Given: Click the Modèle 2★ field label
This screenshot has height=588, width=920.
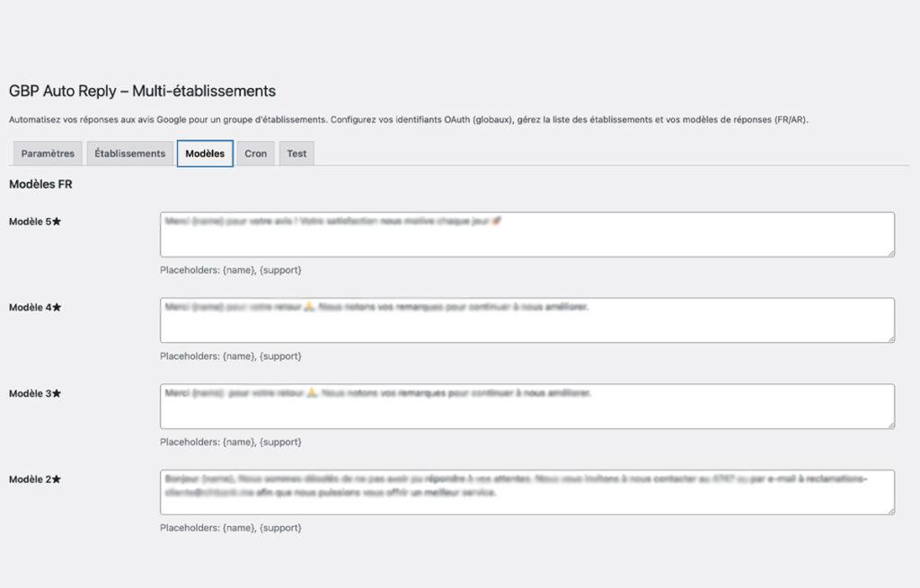Looking at the screenshot, I should [x=35, y=479].
